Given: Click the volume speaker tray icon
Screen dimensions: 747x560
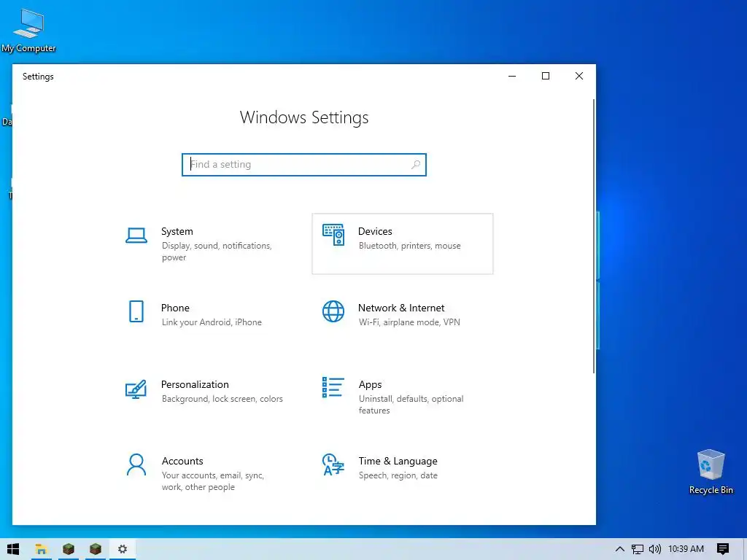Looking at the screenshot, I should click(x=655, y=549).
